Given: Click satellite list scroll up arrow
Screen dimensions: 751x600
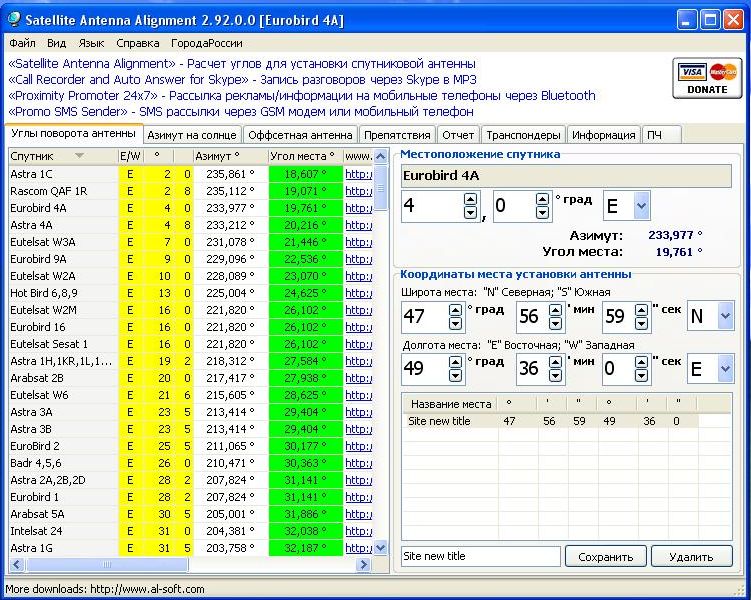Looking at the screenshot, I should (381, 156).
